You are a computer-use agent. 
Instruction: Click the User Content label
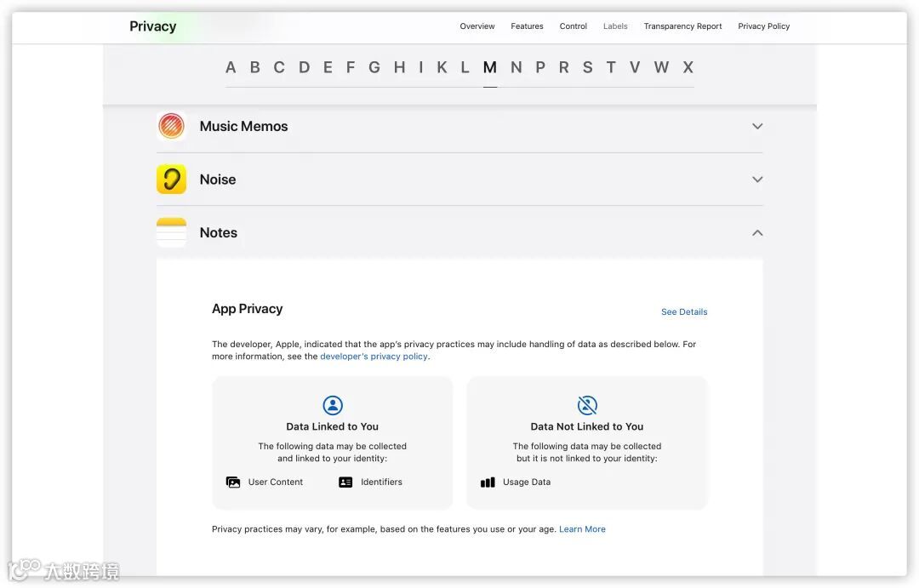click(x=276, y=482)
